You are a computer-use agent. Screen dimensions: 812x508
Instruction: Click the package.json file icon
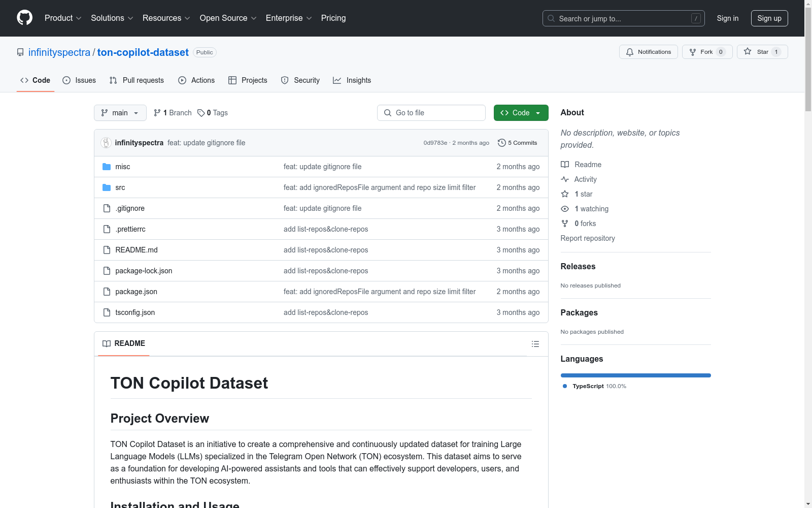point(107,292)
